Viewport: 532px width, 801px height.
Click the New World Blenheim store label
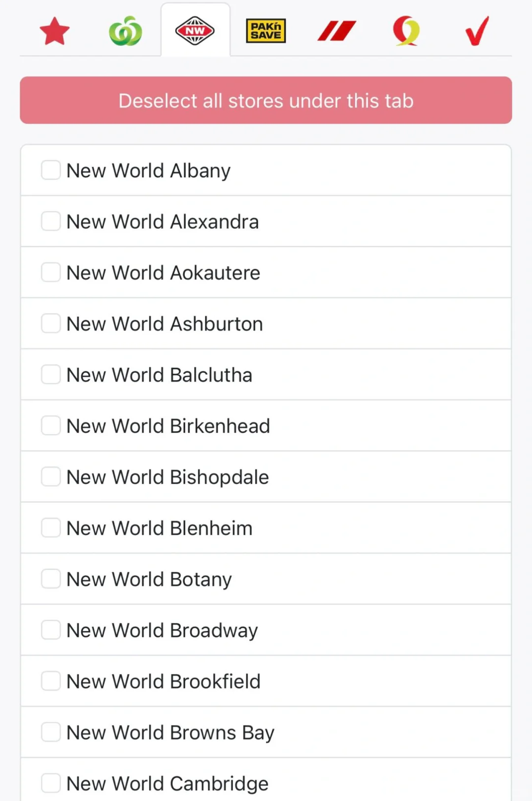pyautogui.click(x=160, y=528)
